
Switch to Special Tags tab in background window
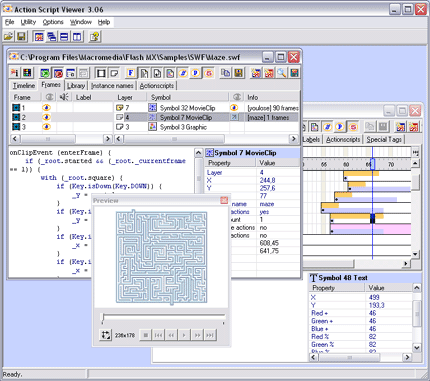tap(384, 139)
